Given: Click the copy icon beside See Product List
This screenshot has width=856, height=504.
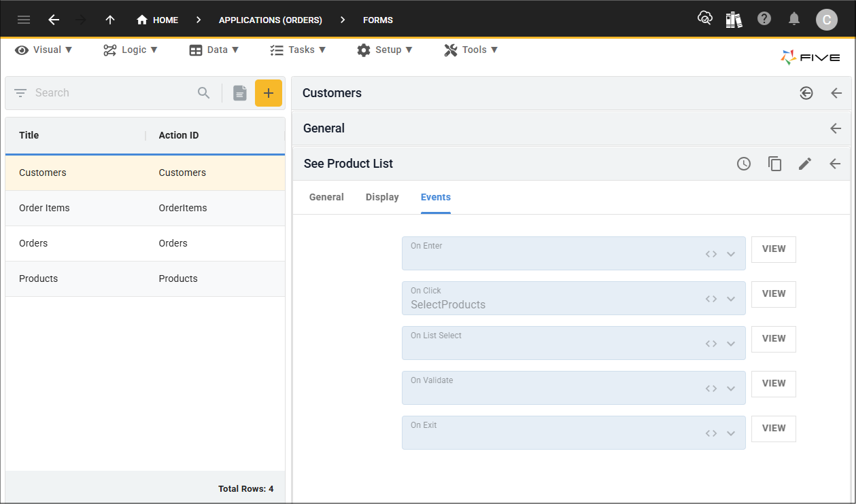Looking at the screenshot, I should click(774, 164).
